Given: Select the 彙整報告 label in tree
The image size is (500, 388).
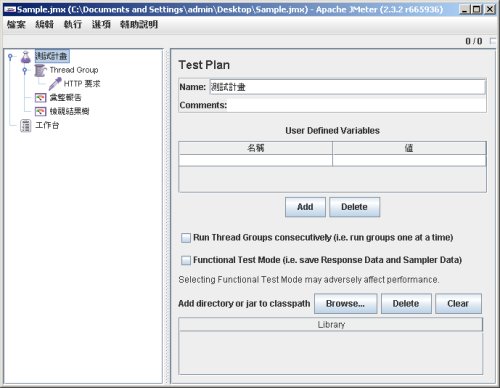Looking at the screenshot, I should coord(66,98).
